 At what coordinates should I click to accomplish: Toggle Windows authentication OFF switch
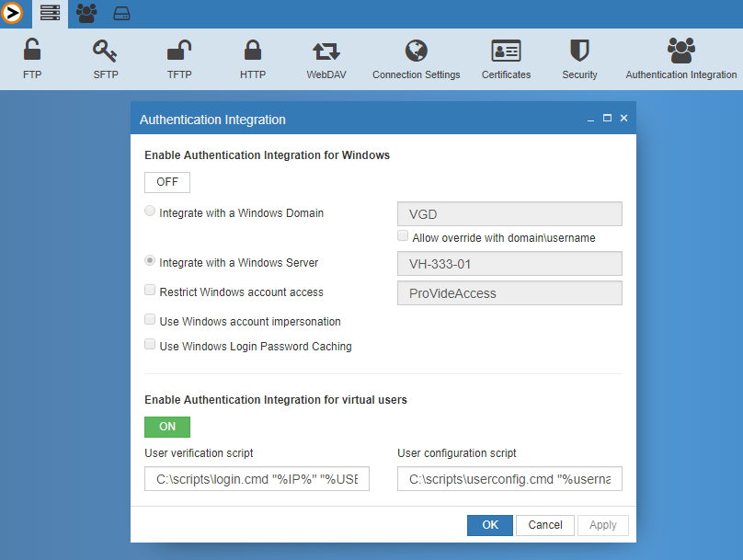click(x=167, y=182)
